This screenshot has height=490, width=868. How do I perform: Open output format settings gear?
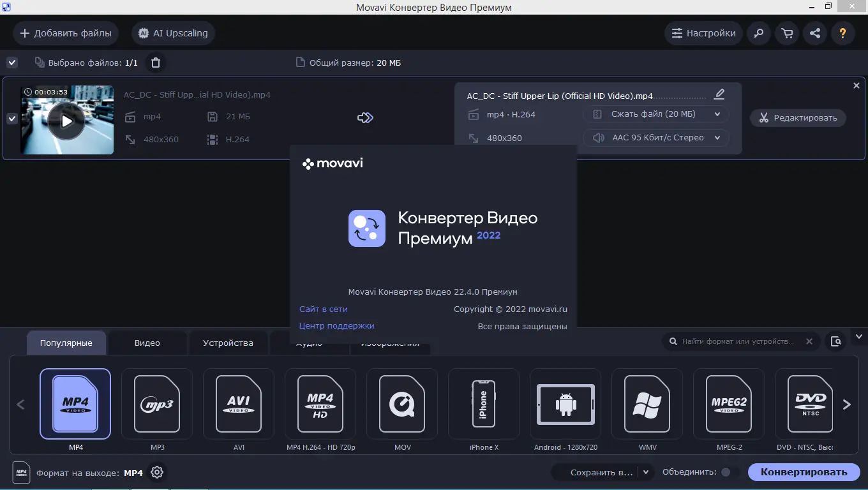(x=157, y=472)
